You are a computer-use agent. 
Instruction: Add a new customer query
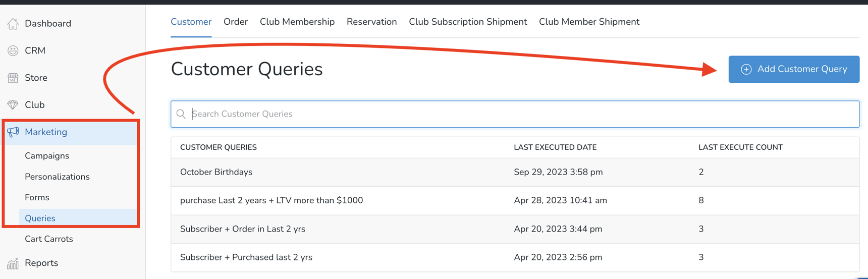tap(794, 69)
